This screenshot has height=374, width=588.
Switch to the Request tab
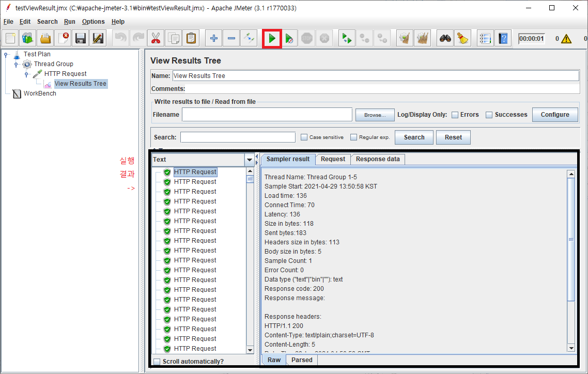point(333,159)
